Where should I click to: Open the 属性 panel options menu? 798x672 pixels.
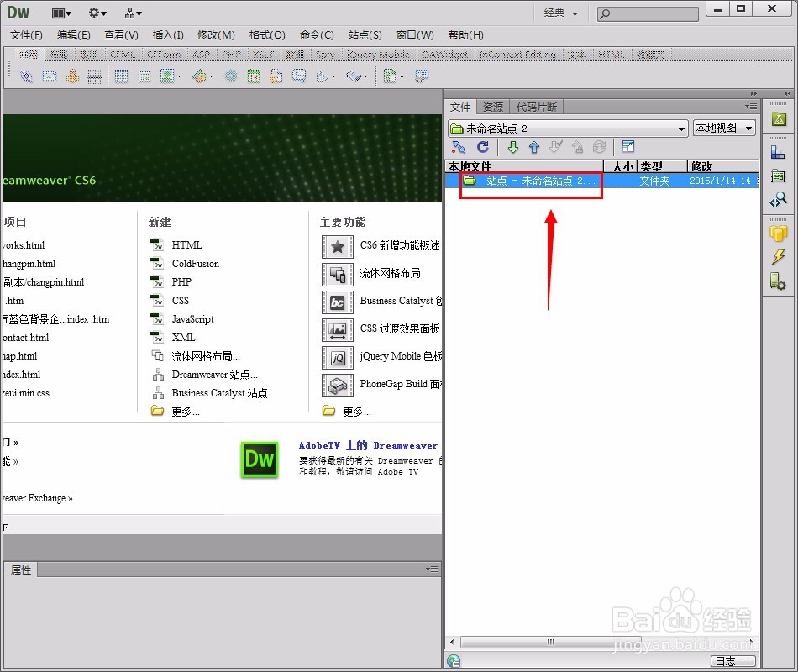(x=432, y=570)
